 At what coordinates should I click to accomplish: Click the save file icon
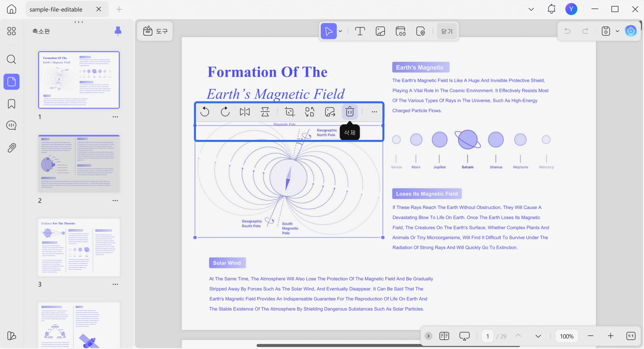(x=606, y=31)
